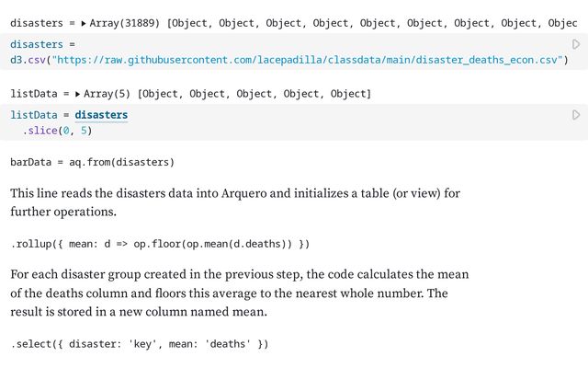Expand the Array(5) listData output
This screenshot has width=588, height=368.
point(77,94)
